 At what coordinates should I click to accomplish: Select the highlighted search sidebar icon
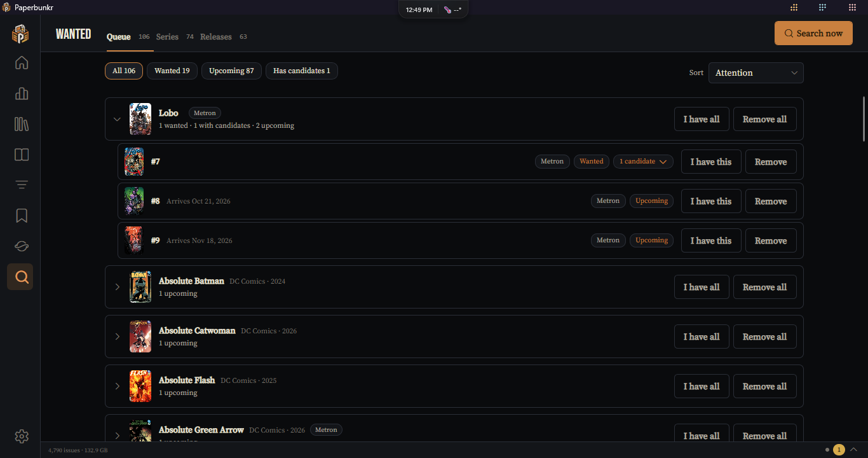pyautogui.click(x=20, y=277)
